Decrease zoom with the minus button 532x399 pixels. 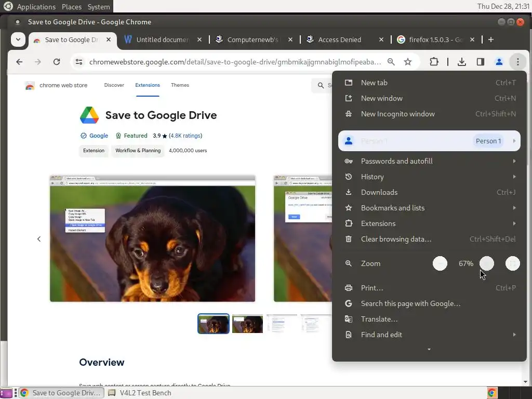[440, 263]
